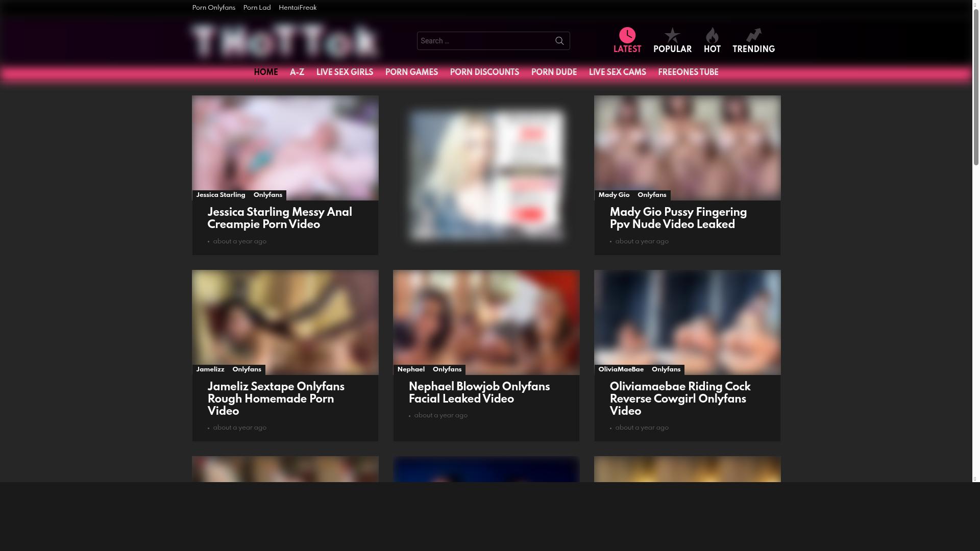The width and height of the screenshot is (980, 551).
Task: Select Porn Games in the navigation bar
Action: 411,72
